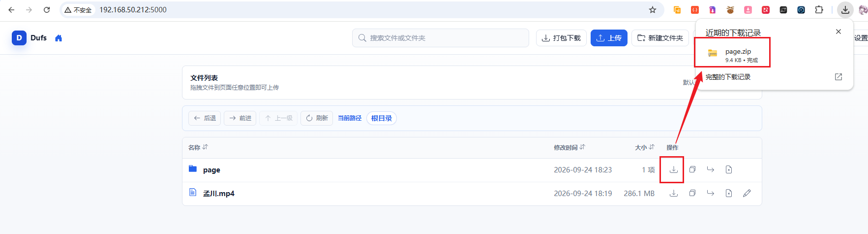Focus the 搜索文件或文件夹 search box
Image resolution: width=868 pixels, height=234 pixels.
(x=441, y=38)
